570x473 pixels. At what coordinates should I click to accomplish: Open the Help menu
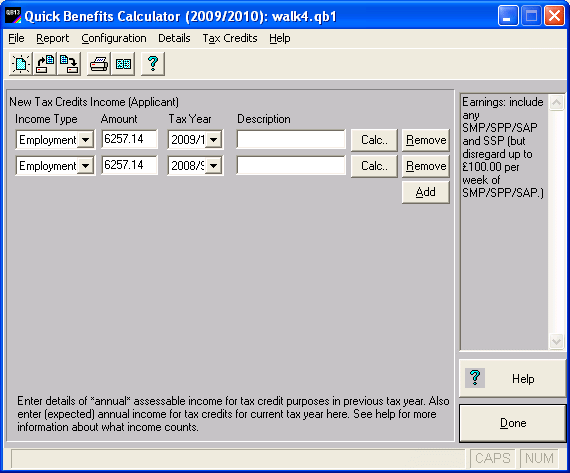tap(280, 38)
